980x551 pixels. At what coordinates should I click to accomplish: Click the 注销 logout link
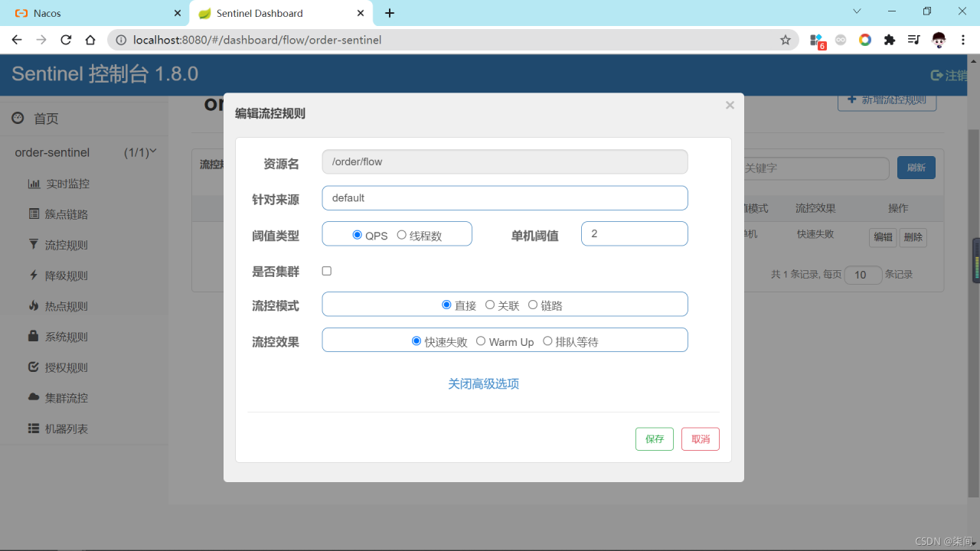coord(949,75)
